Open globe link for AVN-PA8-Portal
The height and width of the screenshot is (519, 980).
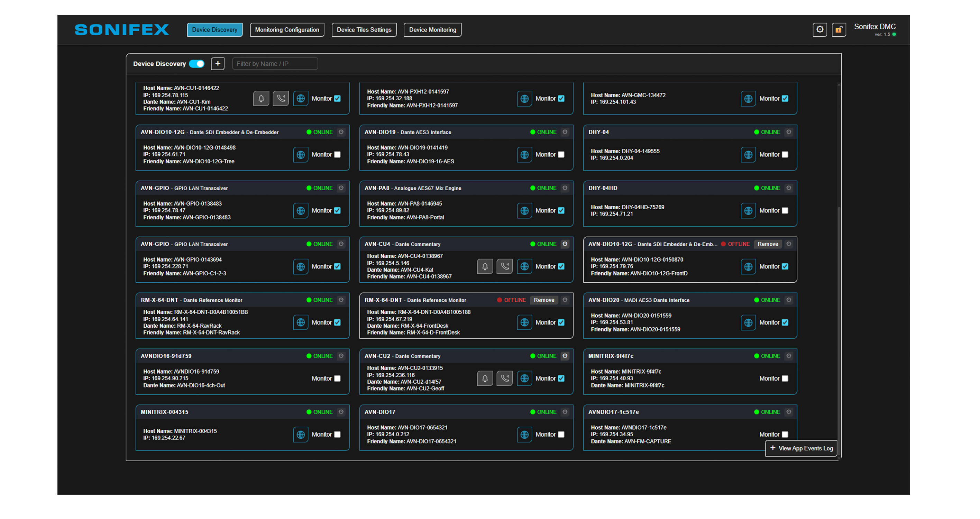pyautogui.click(x=524, y=210)
